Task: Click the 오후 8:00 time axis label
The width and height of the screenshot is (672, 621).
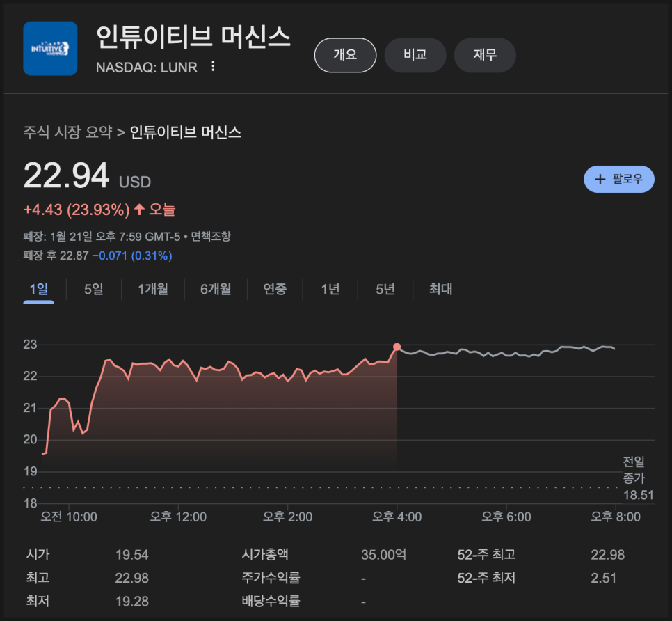Action: 616,517
